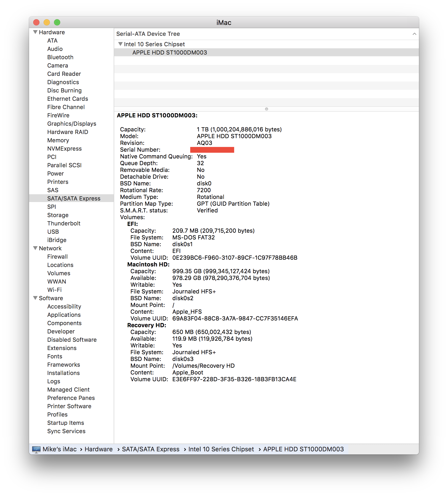
Task: Select Accessibility under Software
Action: point(64,307)
